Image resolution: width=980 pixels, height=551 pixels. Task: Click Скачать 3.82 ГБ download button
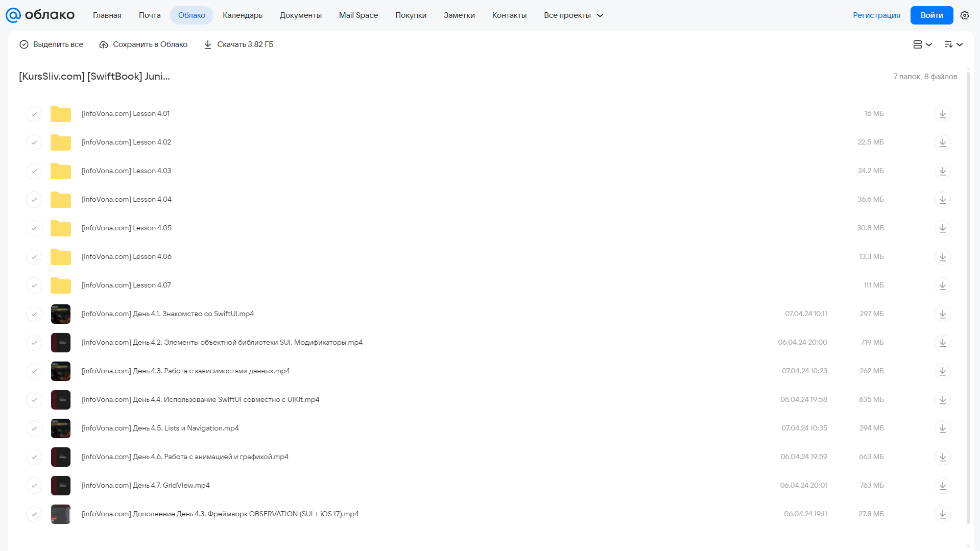click(x=238, y=44)
